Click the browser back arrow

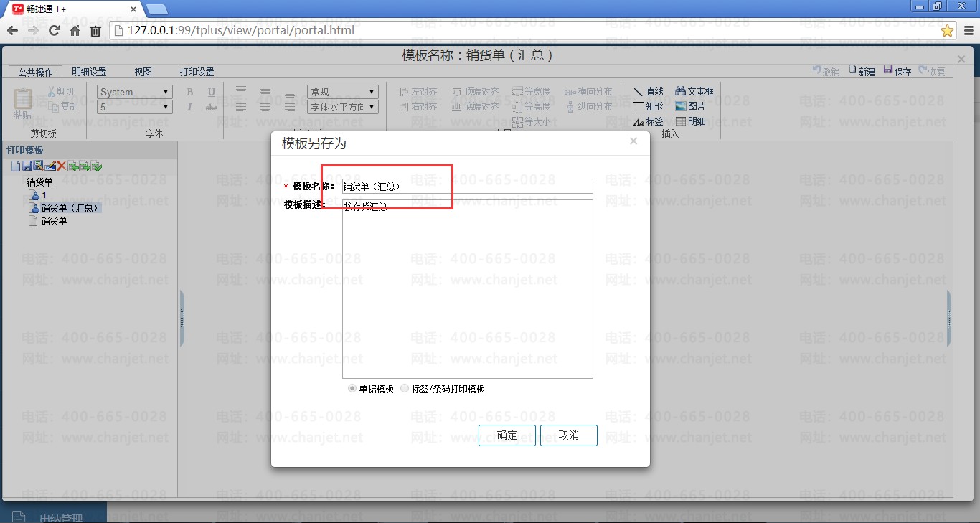click(12, 31)
